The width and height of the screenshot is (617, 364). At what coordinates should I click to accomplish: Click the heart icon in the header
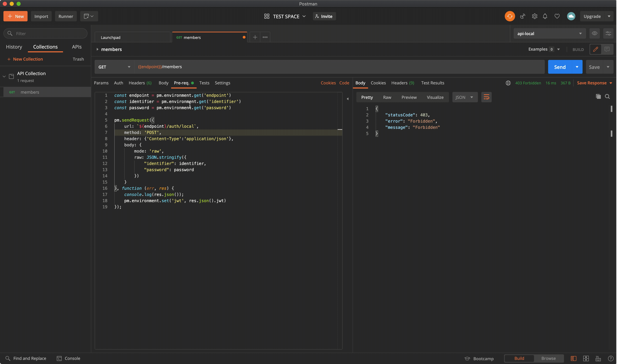click(x=557, y=16)
